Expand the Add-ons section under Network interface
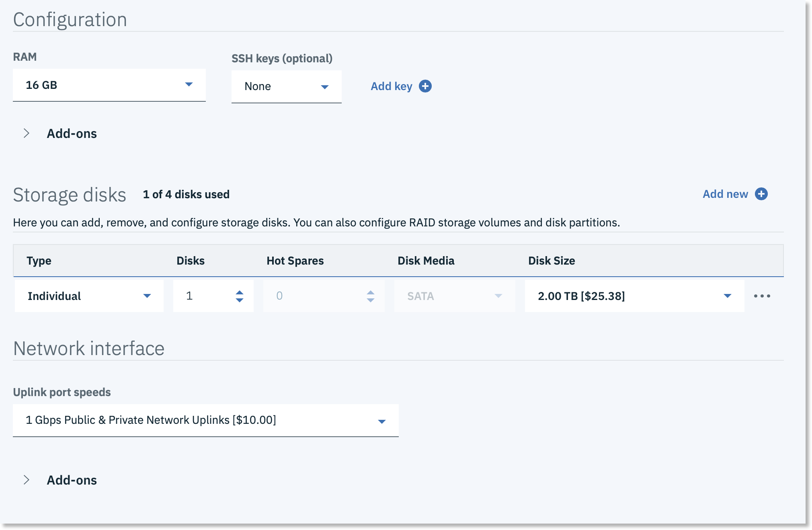This screenshot has width=812, height=530. coord(60,480)
